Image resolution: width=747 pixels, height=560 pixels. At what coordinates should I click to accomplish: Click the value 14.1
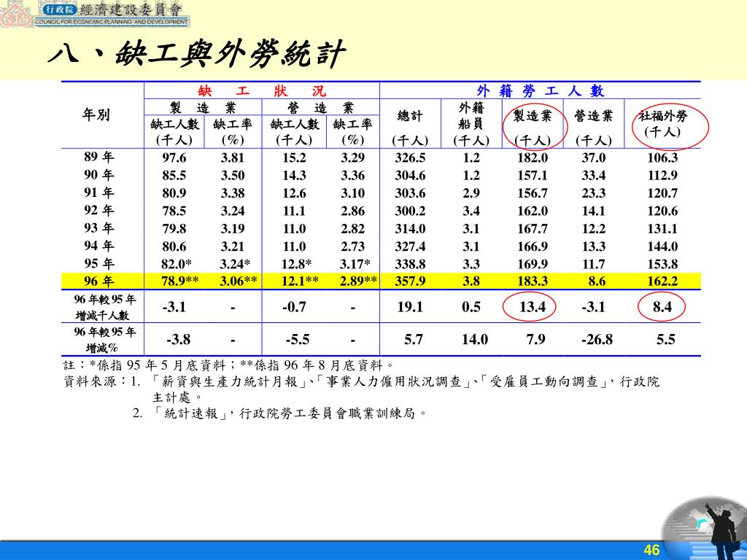tap(594, 211)
